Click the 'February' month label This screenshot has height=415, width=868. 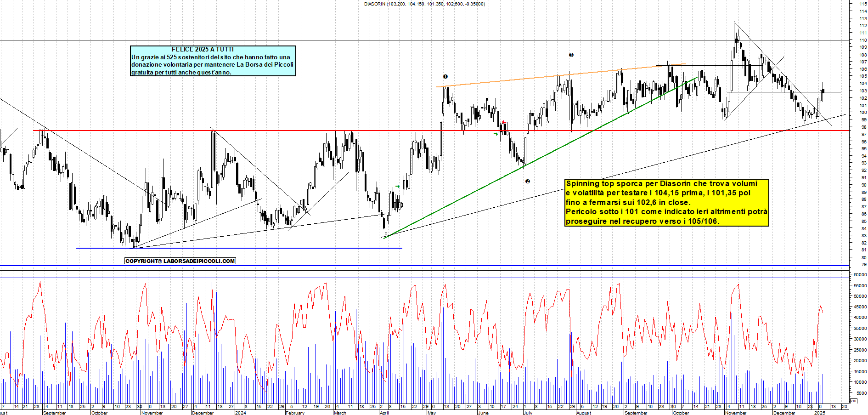pyautogui.click(x=295, y=413)
